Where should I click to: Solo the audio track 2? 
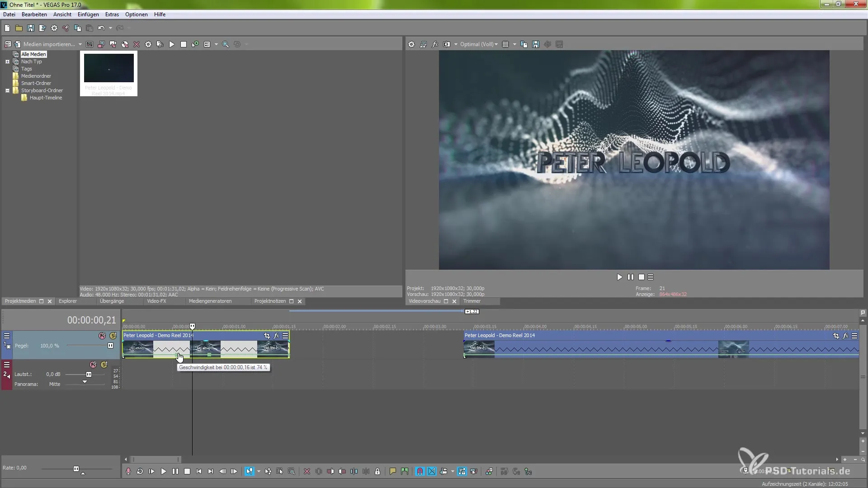point(104,365)
